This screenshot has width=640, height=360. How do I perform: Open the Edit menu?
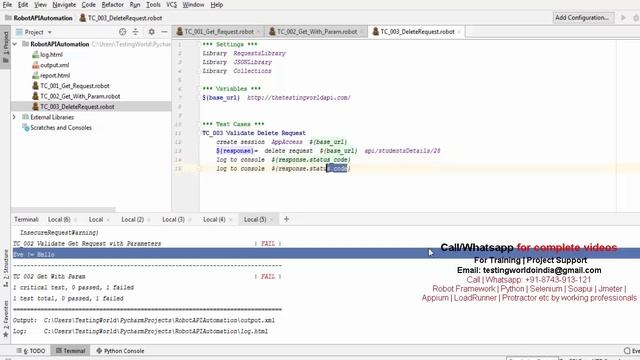[x=23, y=5]
